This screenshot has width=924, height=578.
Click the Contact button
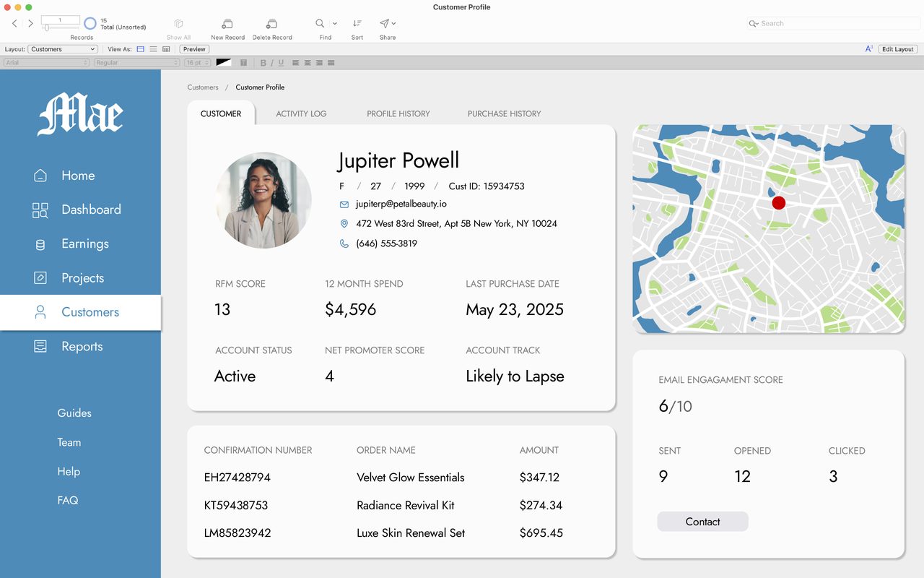point(702,522)
